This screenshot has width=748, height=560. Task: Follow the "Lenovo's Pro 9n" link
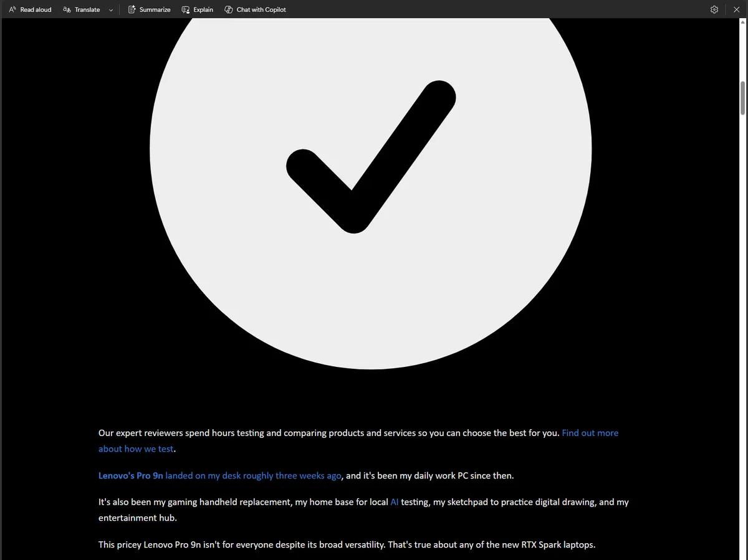coord(131,475)
